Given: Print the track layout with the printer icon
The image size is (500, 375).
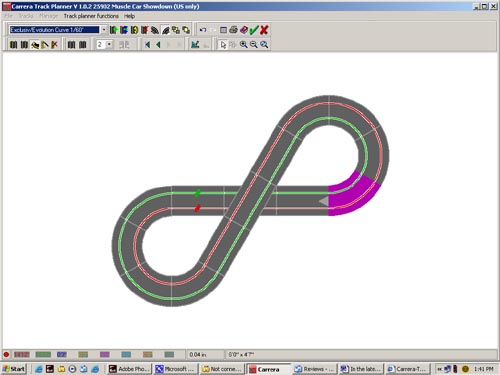Looking at the screenshot, I should pos(233,30).
